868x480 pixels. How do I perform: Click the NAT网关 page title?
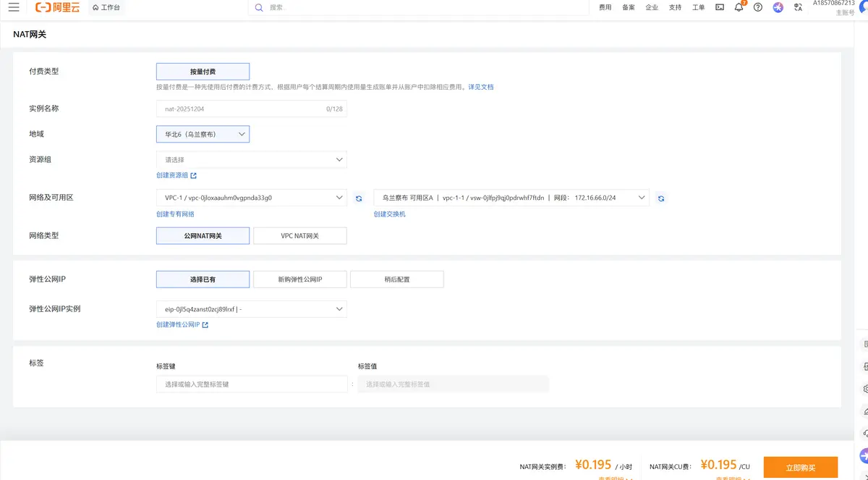30,34
